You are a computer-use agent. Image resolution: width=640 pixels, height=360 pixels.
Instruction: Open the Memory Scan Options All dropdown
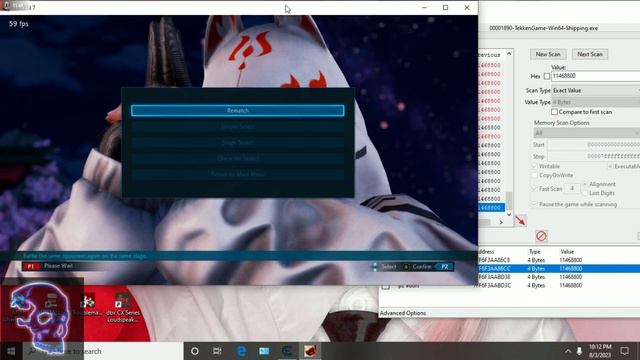[x=587, y=133]
